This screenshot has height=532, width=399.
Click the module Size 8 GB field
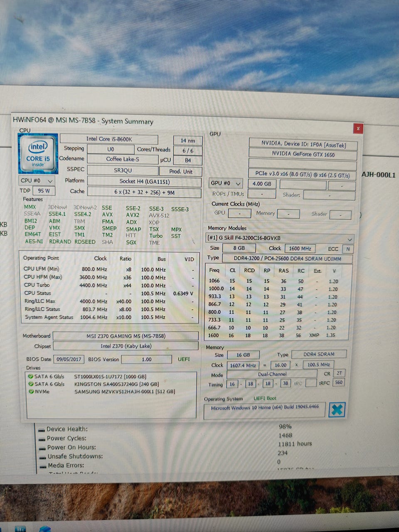pyautogui.click(x=239, y=248)
